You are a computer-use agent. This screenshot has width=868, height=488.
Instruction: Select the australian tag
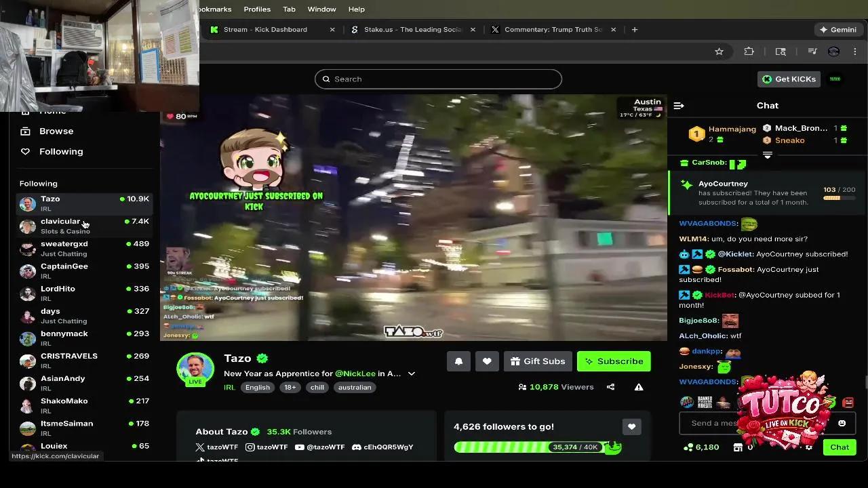pos(355,388)
